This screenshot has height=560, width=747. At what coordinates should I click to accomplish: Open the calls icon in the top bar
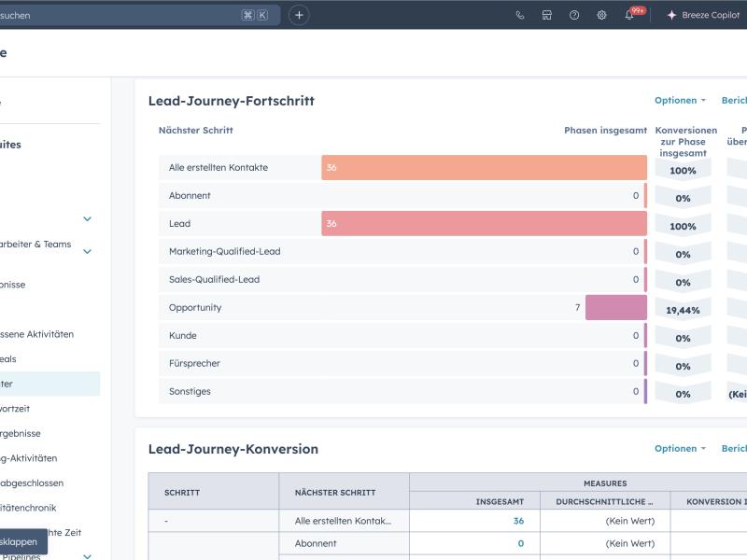point(519,15)
